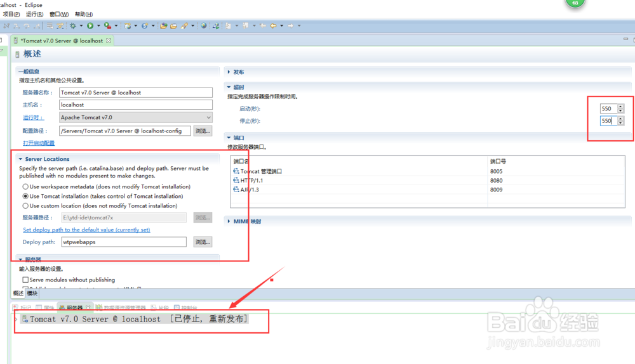Open the Debug button dropdown arrow

(x=81, y=26)
